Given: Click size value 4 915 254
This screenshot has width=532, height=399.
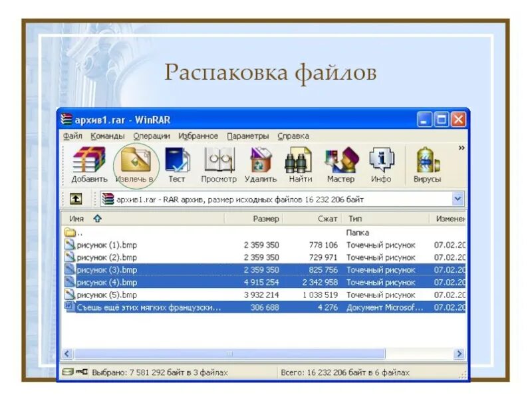Looking at the screenshot, I should click(x=261, y=282).
